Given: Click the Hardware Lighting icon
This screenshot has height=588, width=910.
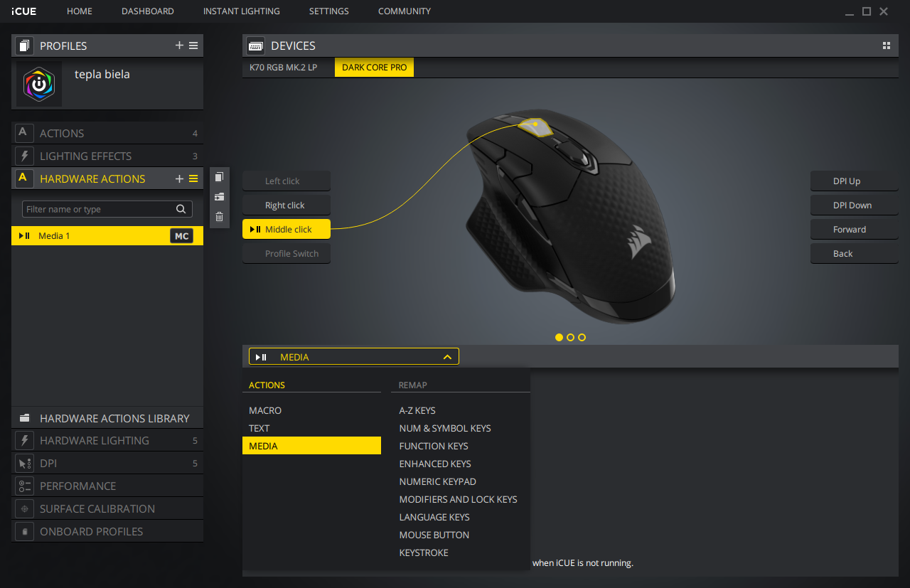Looking at the screenshot, I should (25, 440).
